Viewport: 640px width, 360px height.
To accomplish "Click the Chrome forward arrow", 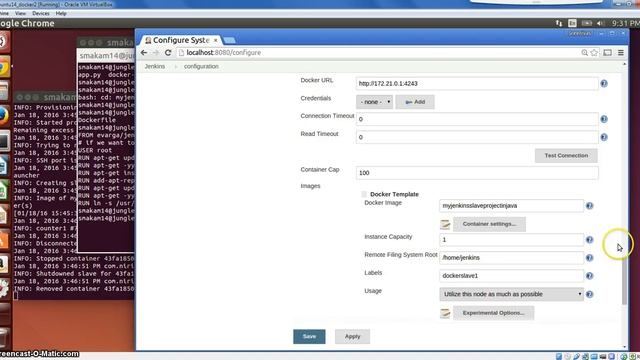I will (x=156, y=53).
